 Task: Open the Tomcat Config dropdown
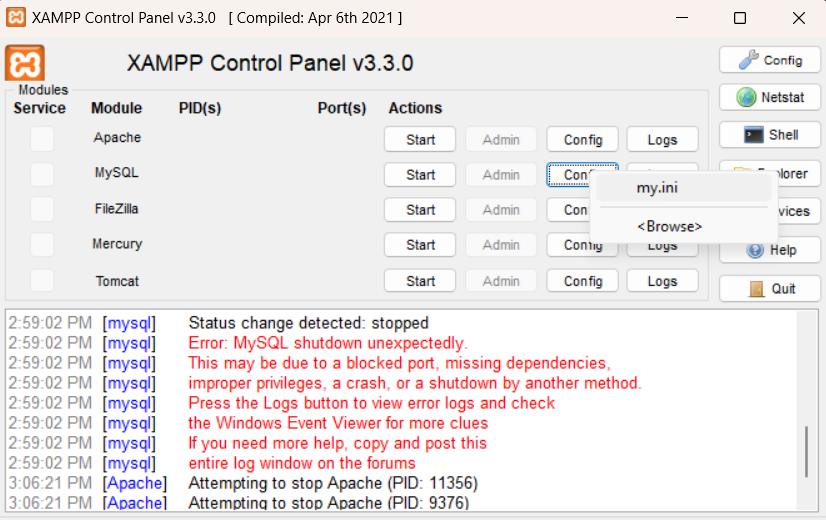coord(582,281)
